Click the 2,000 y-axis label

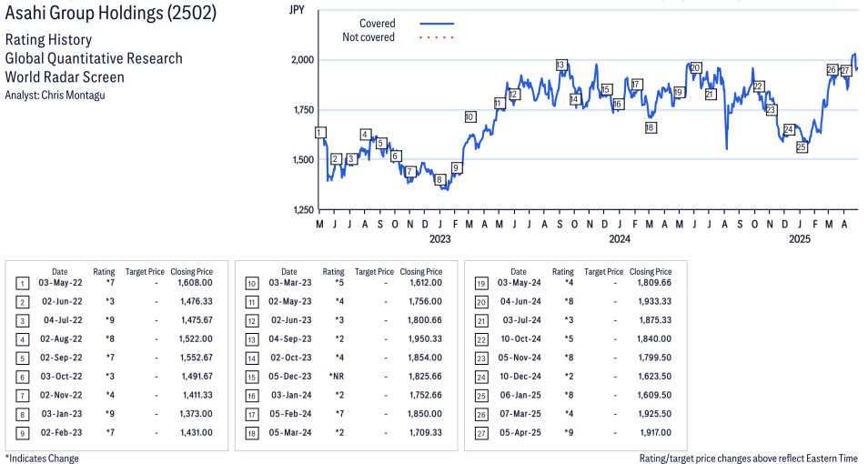pos(302,60)
